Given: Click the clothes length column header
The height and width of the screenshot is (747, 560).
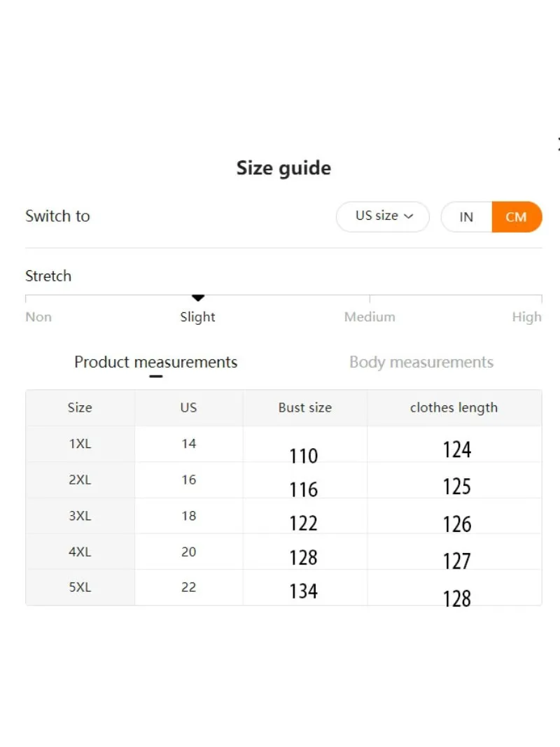Looking at the screenshot, I should (x=454, y=407).
